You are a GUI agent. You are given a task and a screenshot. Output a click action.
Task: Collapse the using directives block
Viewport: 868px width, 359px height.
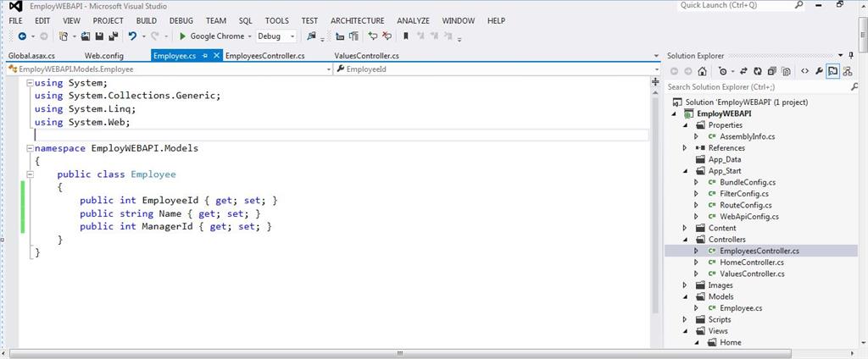(31, 83)
